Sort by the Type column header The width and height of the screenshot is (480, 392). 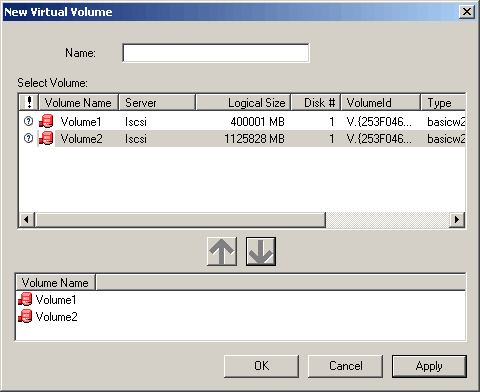coord(443,102)
